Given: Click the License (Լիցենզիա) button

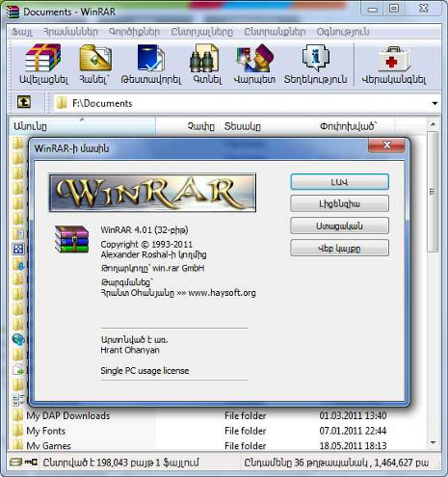Looking at the screenshot, I should (339, 203).
